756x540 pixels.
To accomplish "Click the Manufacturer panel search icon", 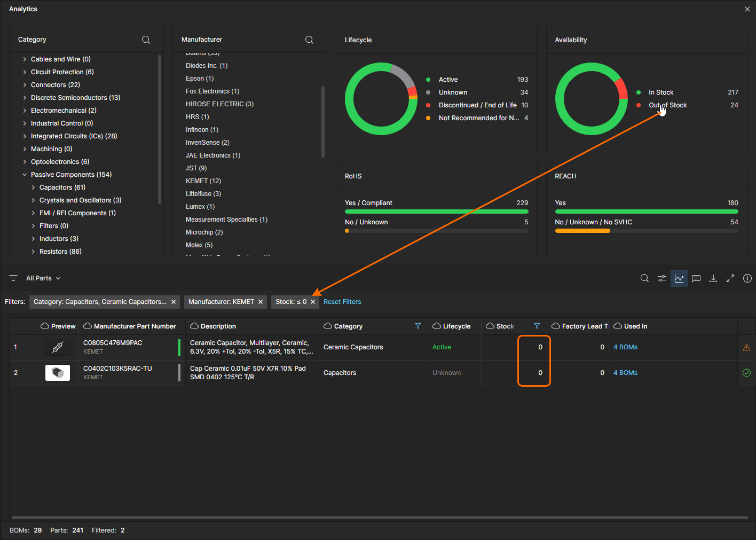I will tap(309, 40).
